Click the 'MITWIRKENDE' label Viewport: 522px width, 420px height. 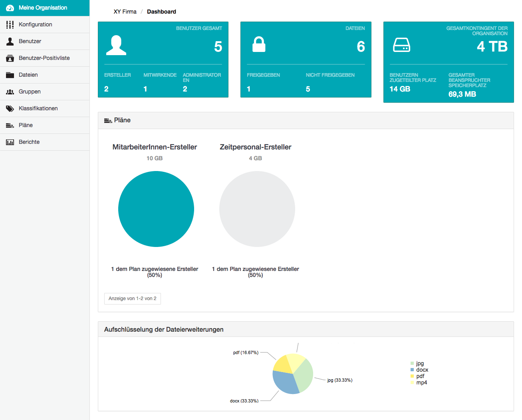(160, 75)
